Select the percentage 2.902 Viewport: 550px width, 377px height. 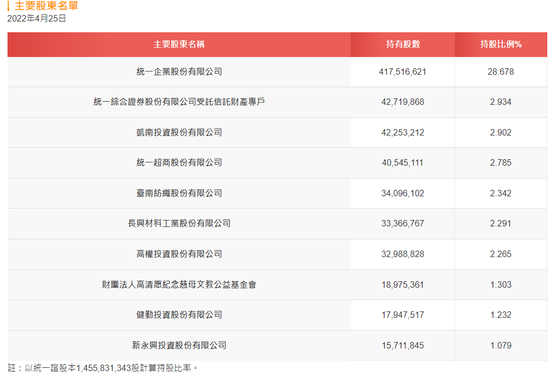pos(501,133)
